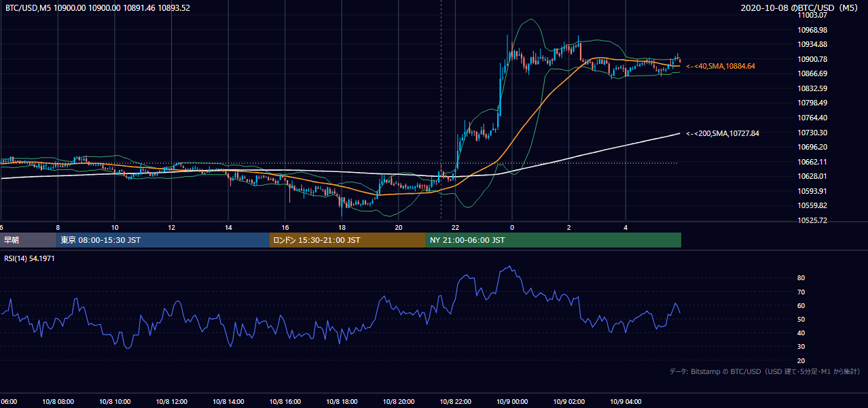
Task: Click the bottom time label 10/9 00:00
Action: [x=513, y=402]
